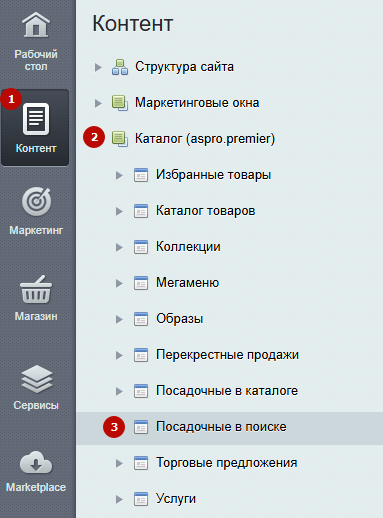Select Образы in the tree

180,319
